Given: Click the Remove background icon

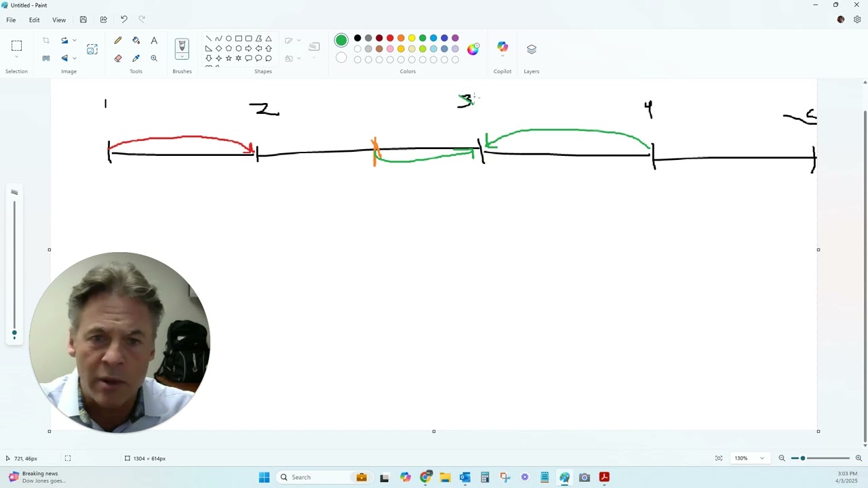Looking at the screenshot, I should pyautogui.click(x=46, y=58).
